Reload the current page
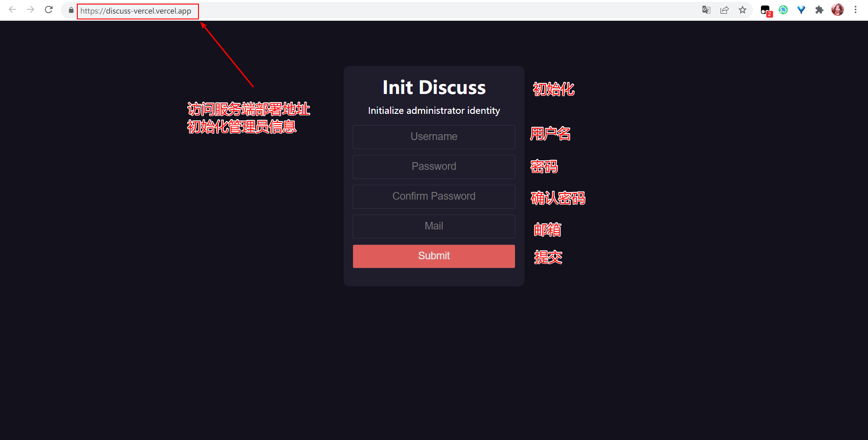Image resolution: width=868 pixels, height=440 pixels. (49, 10)
